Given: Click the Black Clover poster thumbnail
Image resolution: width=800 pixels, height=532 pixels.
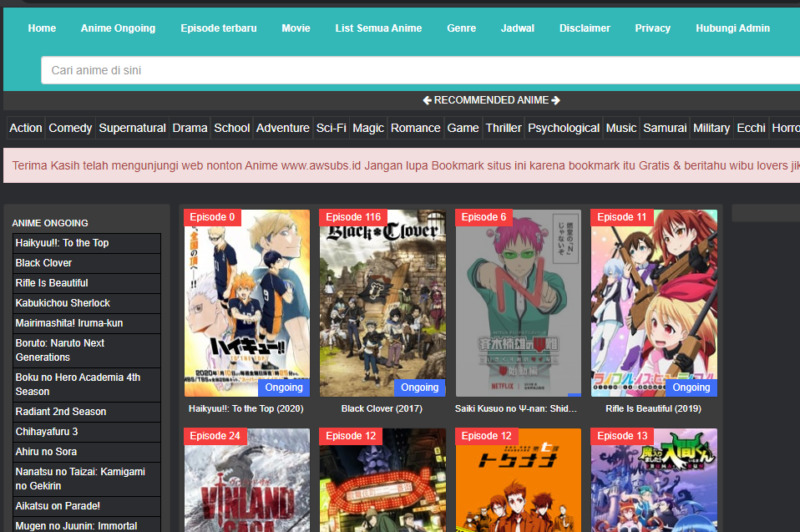Looking at the screenshot, I should [x=383, y=303].
